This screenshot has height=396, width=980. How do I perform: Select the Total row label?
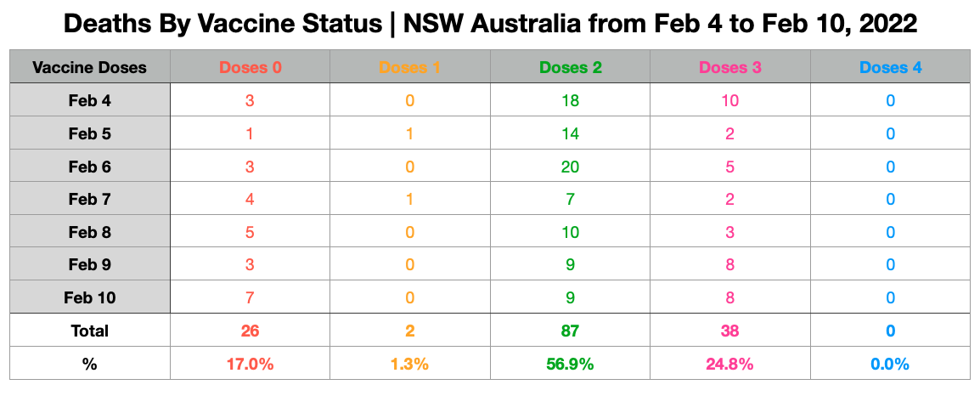coord(89,331)
